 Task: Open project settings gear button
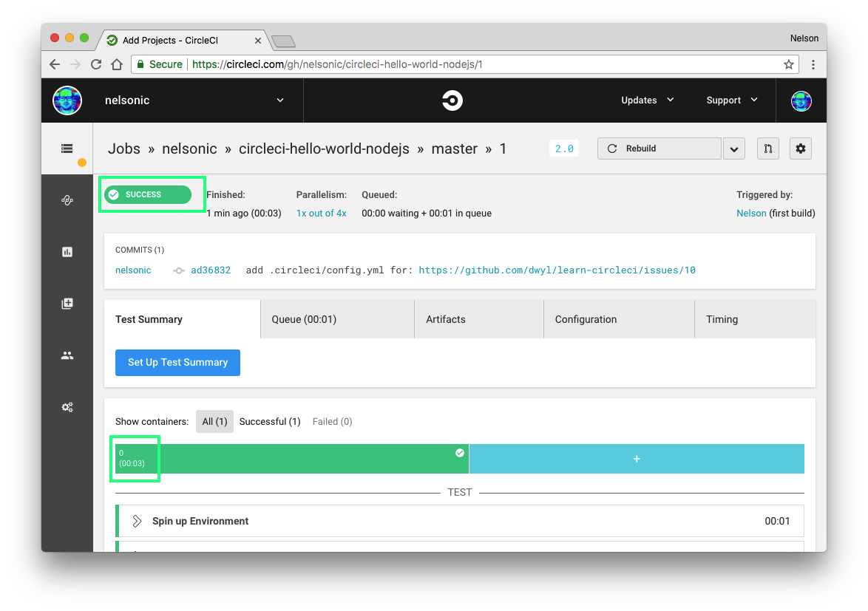(x=800, y=149)
